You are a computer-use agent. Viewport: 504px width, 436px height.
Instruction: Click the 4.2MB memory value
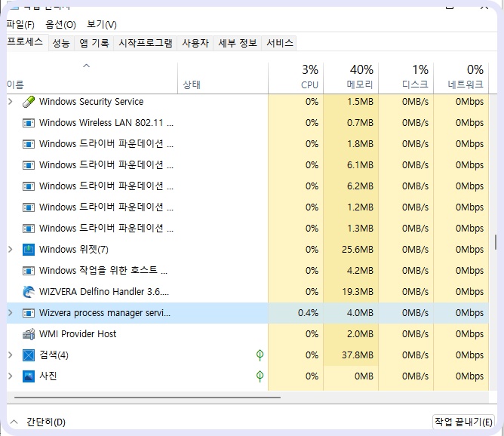point(360,271)
